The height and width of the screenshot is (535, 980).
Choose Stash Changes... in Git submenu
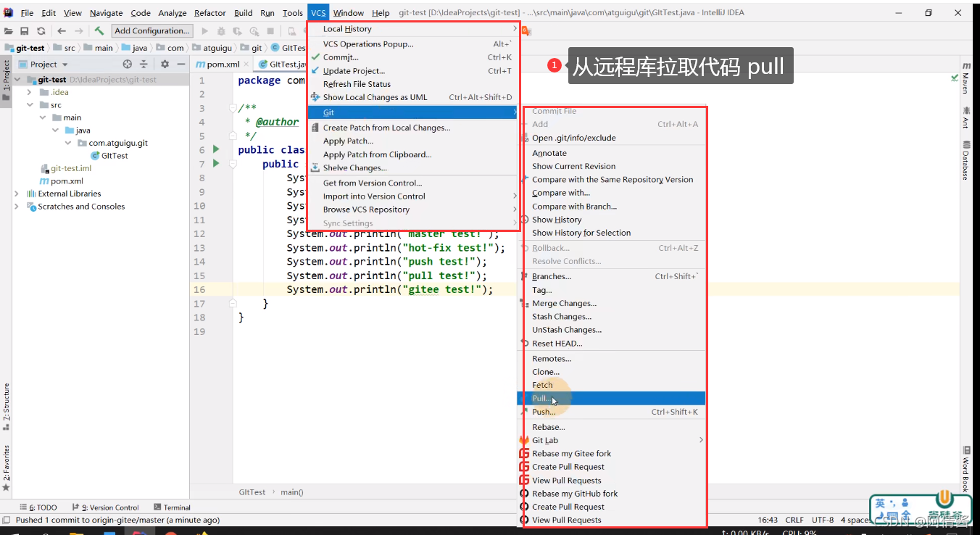612,317
